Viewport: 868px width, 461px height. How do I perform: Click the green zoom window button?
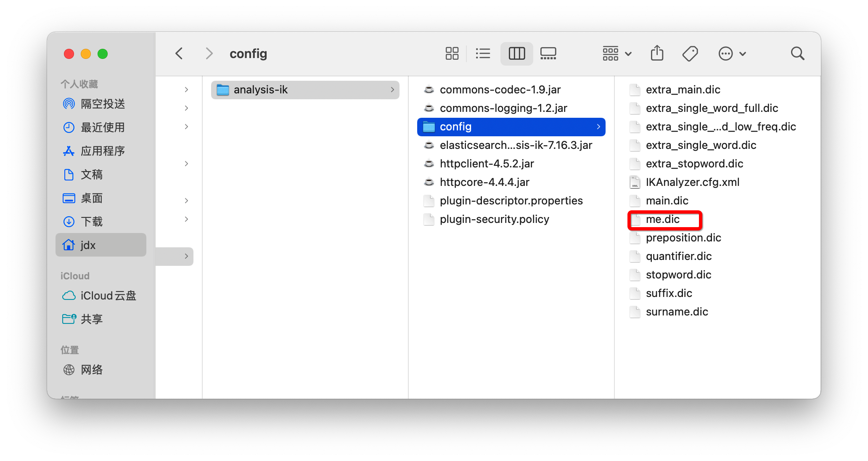pos(103,54)
